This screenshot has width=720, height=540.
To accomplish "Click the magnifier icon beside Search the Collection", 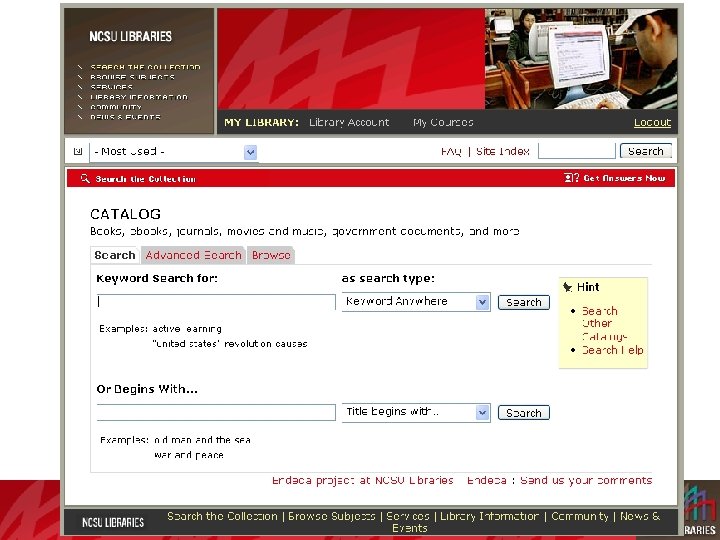I will click(85, 178).
